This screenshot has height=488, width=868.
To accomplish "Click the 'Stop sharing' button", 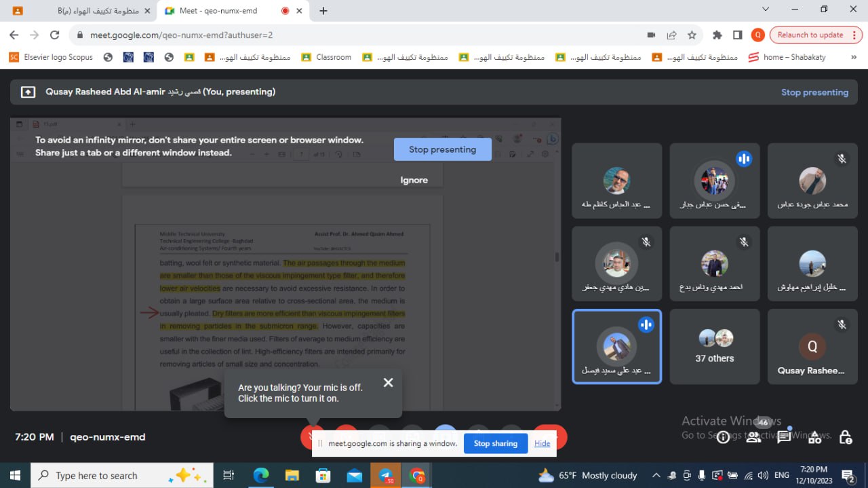I will 495,443.
